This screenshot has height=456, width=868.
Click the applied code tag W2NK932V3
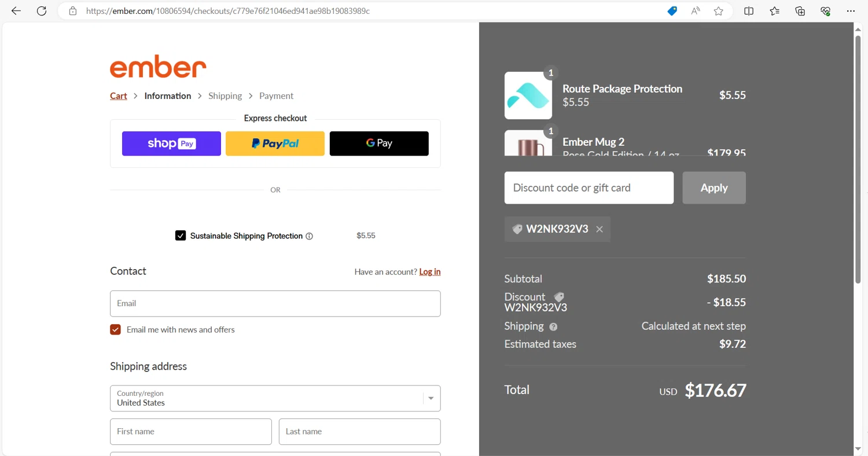coord(557,229)
